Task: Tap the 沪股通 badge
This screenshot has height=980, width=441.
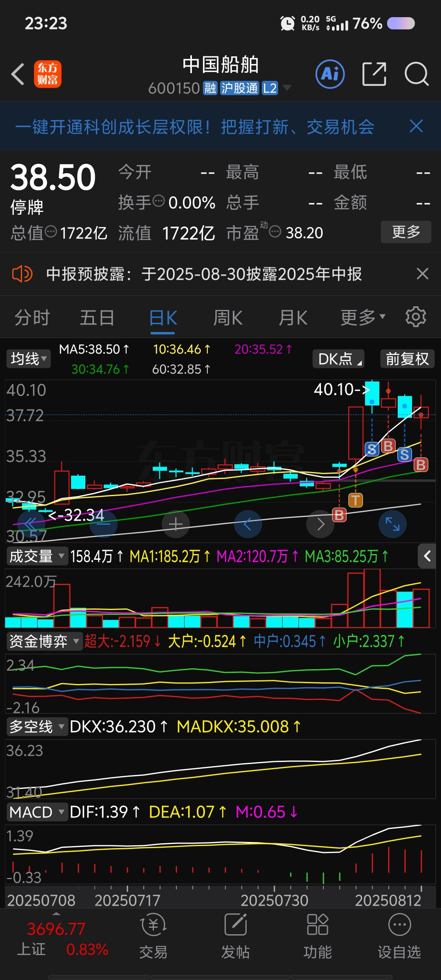Action: click(x=240, y=88)
